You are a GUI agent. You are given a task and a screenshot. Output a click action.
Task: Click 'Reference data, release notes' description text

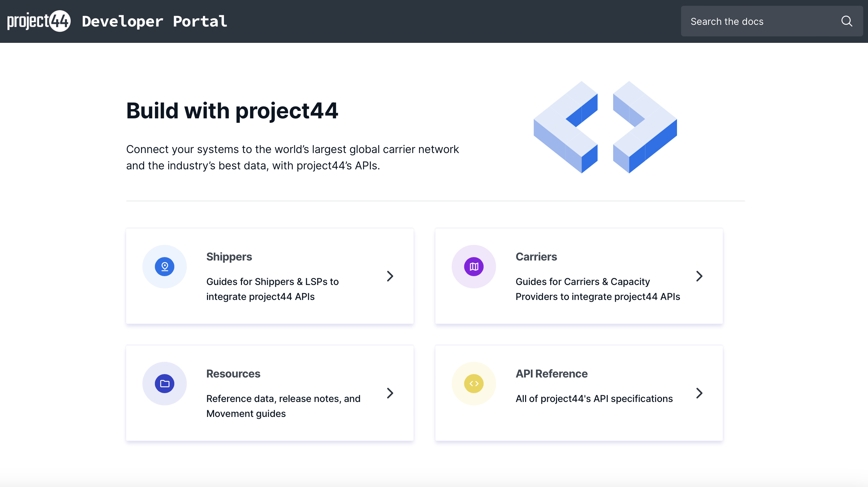[283, 406]
